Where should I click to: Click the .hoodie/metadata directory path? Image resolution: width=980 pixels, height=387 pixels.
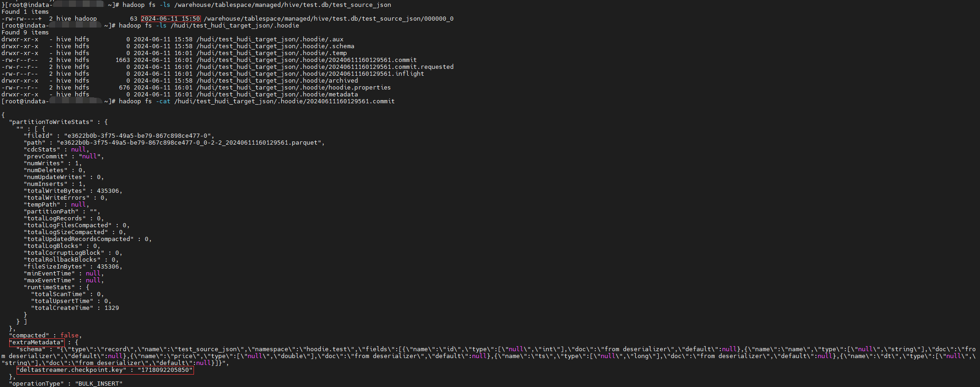[277, 95]
